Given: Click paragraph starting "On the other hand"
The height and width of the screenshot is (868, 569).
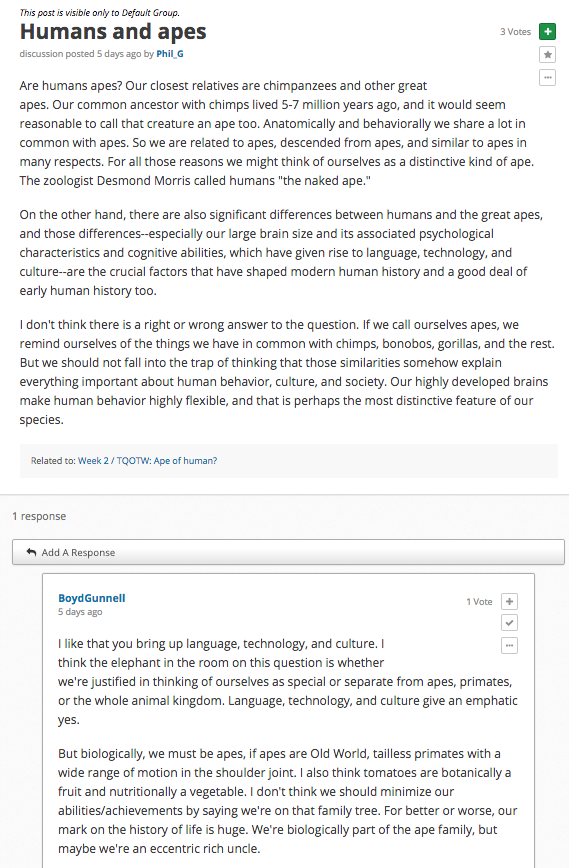Looking at the screenshot, I should point(281,252).
